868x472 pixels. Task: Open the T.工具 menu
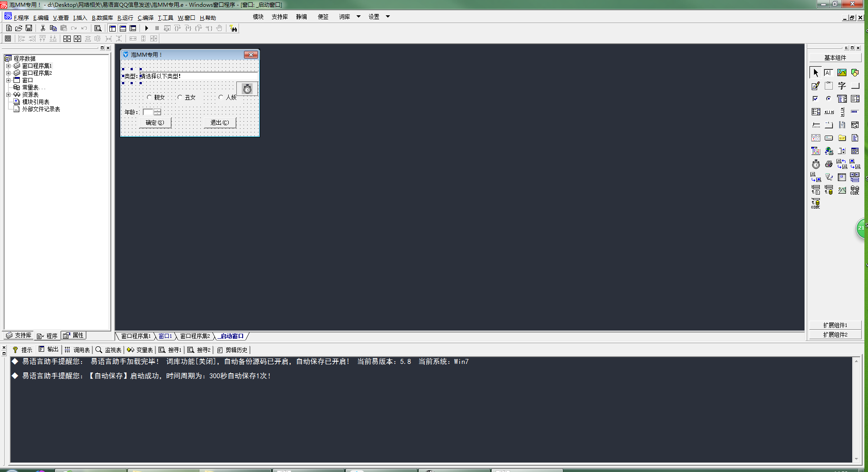[x=165, y=18]
